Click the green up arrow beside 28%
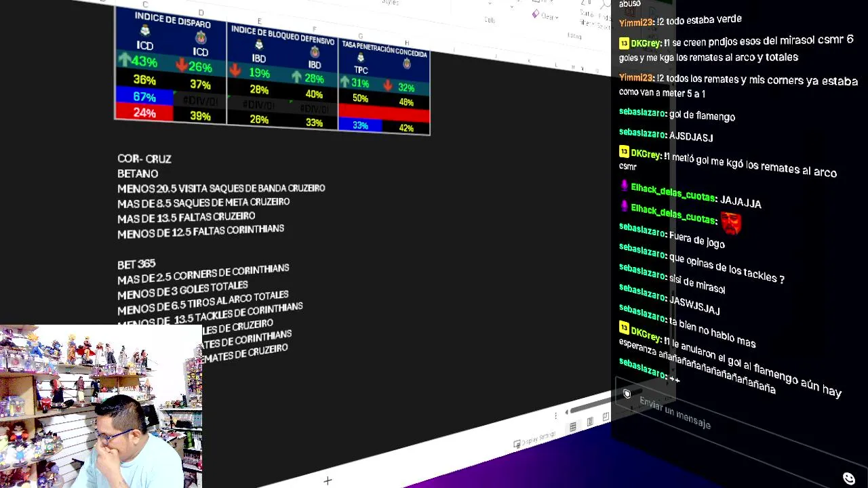 [x=296, y=77]
